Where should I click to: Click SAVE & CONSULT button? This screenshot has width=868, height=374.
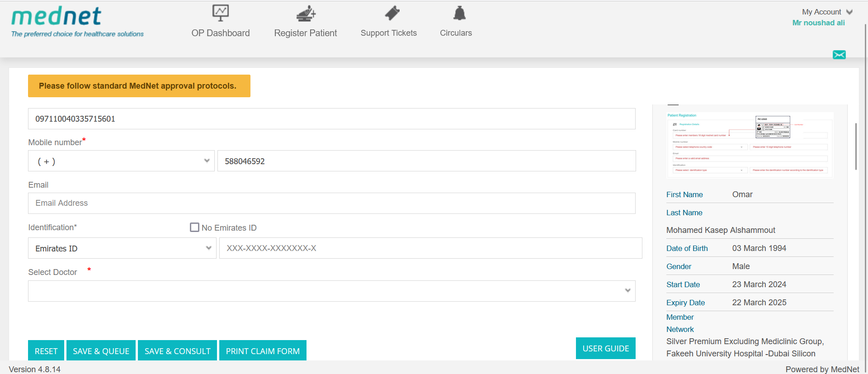(178, 350)
